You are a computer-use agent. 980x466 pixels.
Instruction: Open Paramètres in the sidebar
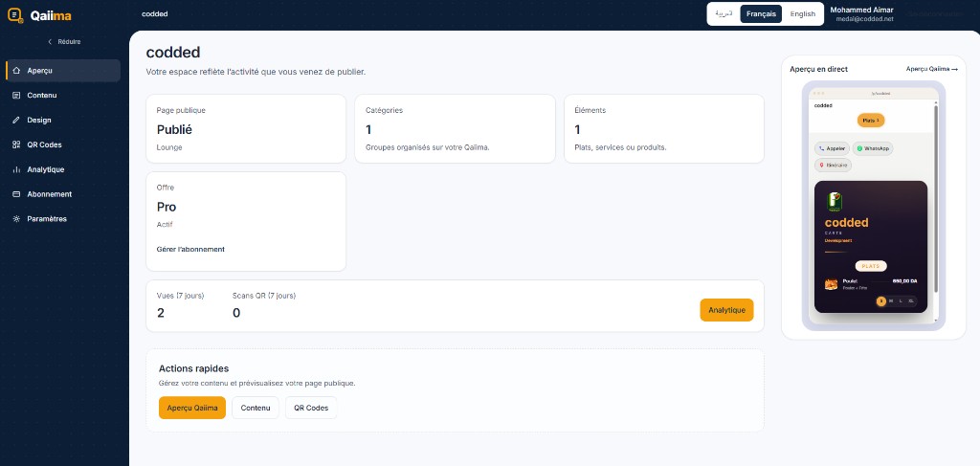[63, 219]
